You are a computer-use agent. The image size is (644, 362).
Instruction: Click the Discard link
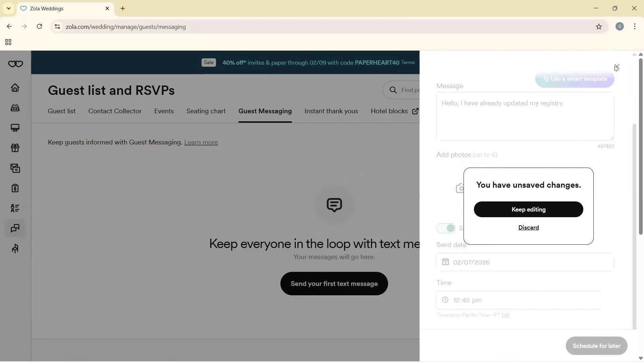point(528,228)
